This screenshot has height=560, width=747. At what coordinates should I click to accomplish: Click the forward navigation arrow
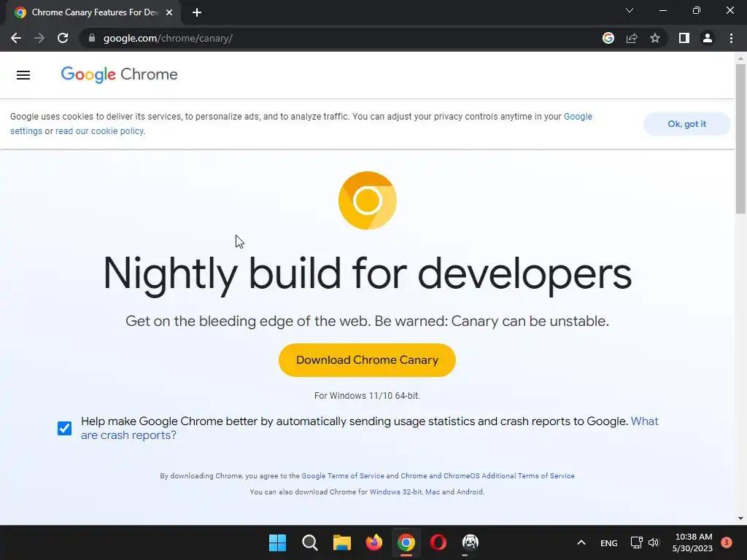click(x=39, y=38)
